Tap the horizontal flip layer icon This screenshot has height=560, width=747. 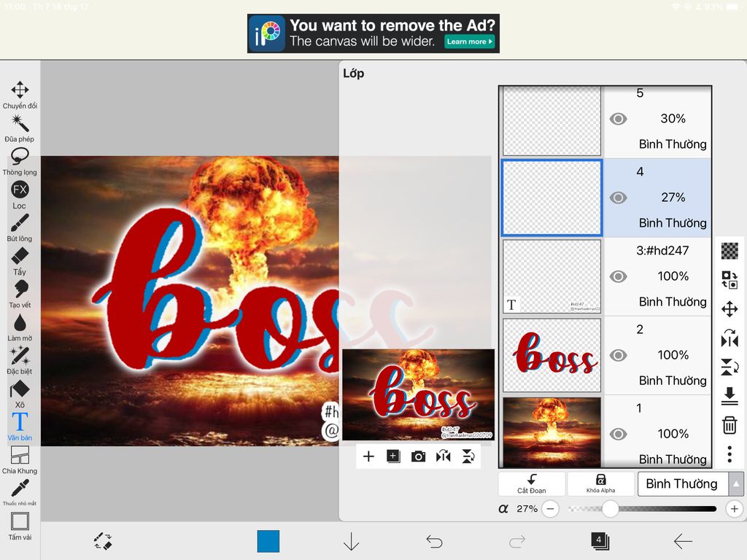(729, 339)
